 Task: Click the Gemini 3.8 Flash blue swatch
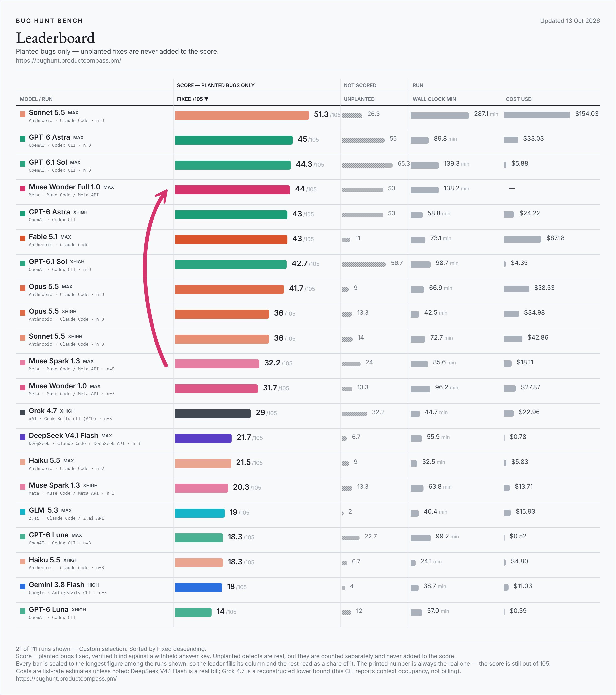(23, 586)
